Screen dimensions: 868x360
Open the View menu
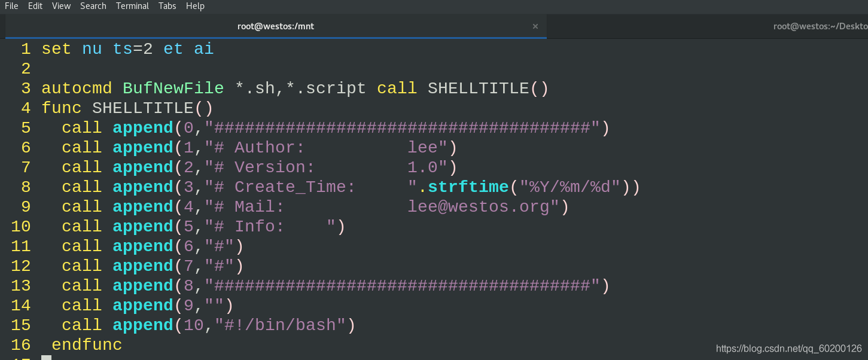pos(61,6)
